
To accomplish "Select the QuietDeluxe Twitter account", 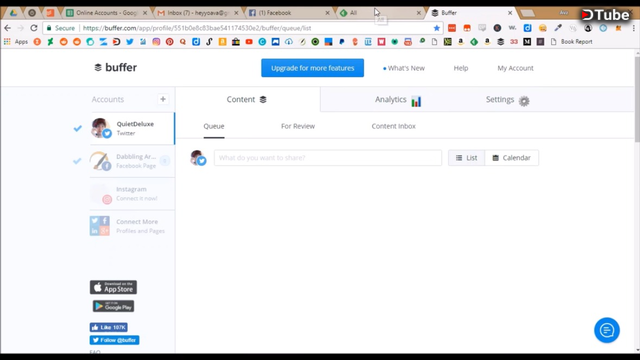I will 132,128.
